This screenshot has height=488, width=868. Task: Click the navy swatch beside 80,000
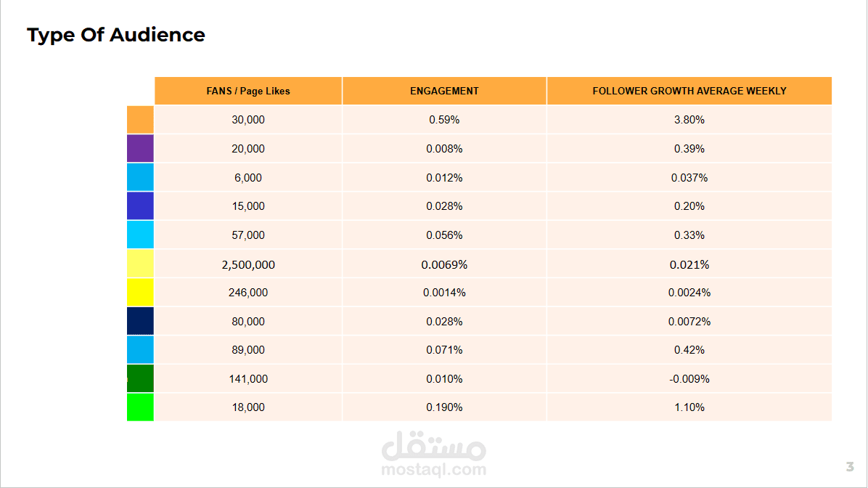(140, 321)
